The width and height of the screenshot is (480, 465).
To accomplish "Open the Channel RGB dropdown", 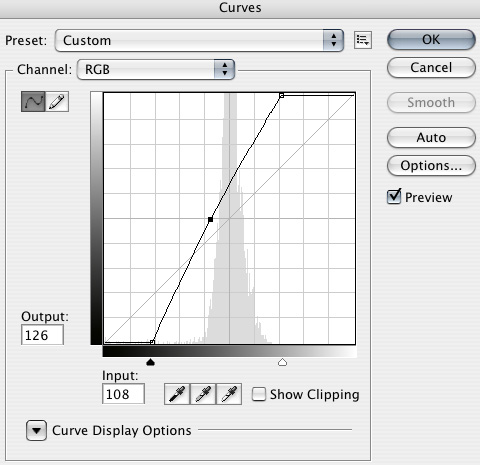I will pyautogui.click(x=156, y=69).
